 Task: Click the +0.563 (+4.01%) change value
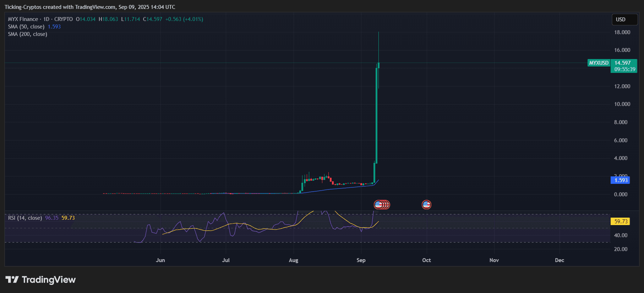(184, 19)
